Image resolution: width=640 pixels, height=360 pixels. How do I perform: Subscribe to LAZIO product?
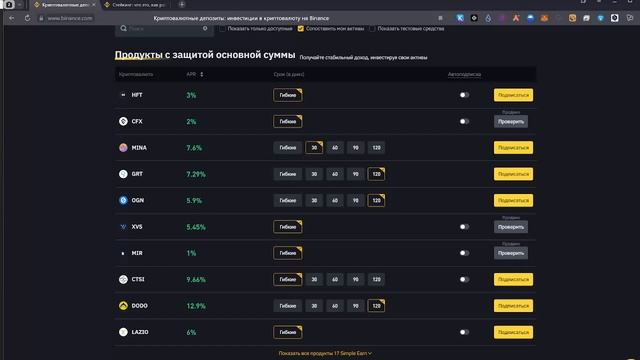[x=513, y=332]
